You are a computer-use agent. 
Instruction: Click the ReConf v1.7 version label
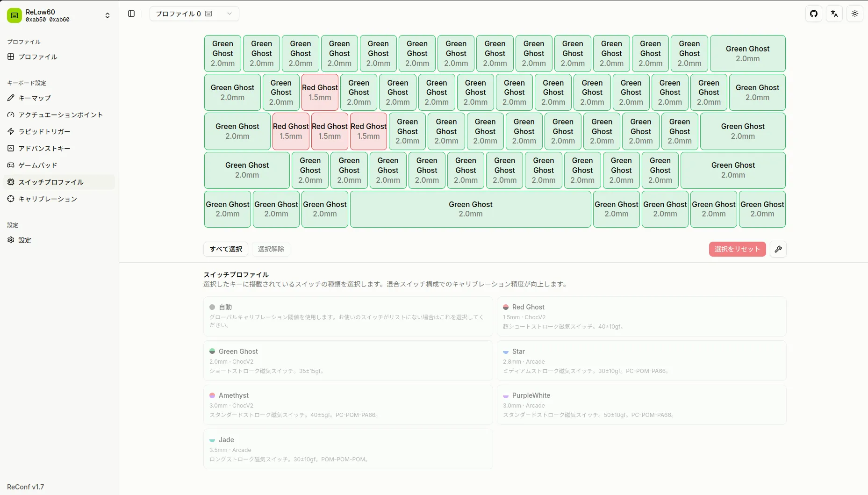pos(26,487)
